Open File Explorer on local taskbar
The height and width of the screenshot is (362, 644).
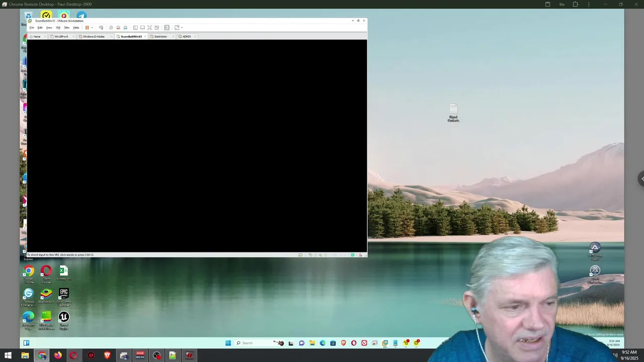point(25,355)
